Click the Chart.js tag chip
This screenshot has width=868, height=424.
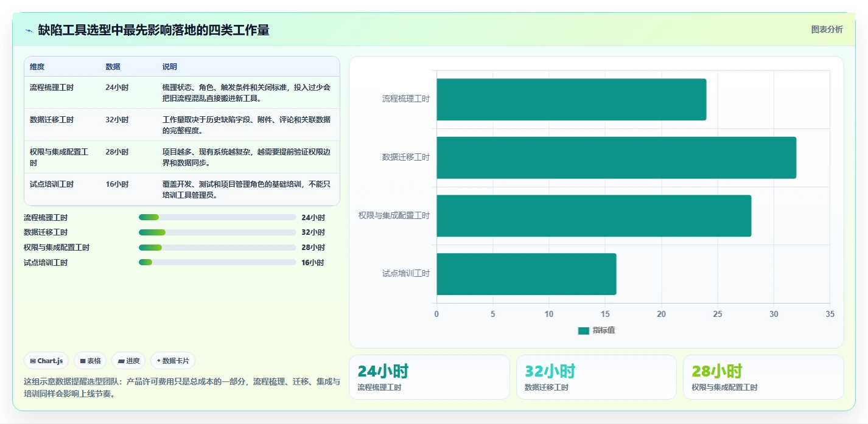click(47, 361)
